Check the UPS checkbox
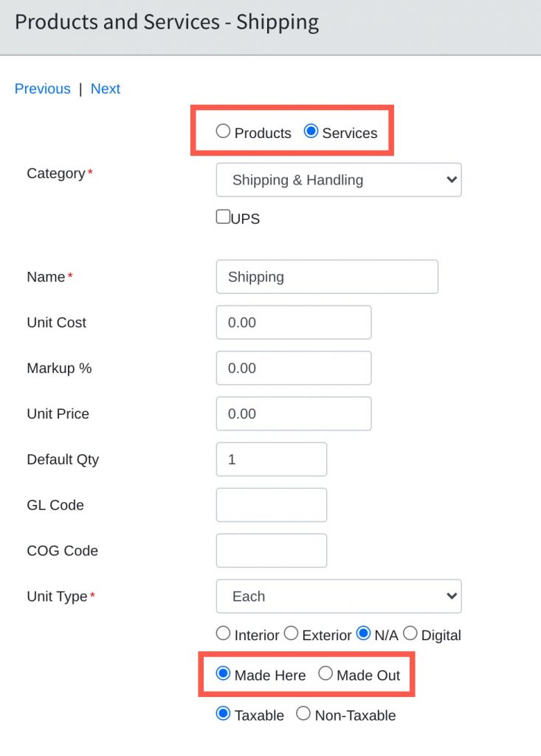This screenshot has height=756, width=541. pos(221,216)
